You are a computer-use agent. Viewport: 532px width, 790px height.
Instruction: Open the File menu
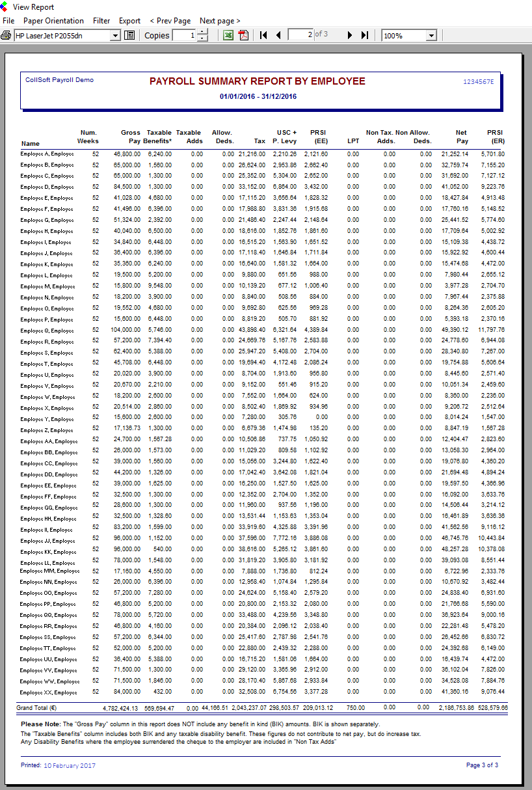tap(8, 21)
